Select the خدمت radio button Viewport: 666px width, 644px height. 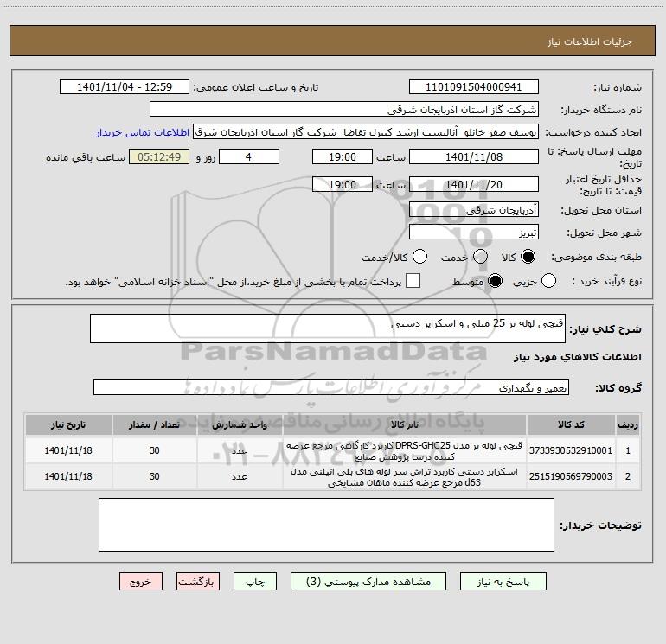pos(480,257)
